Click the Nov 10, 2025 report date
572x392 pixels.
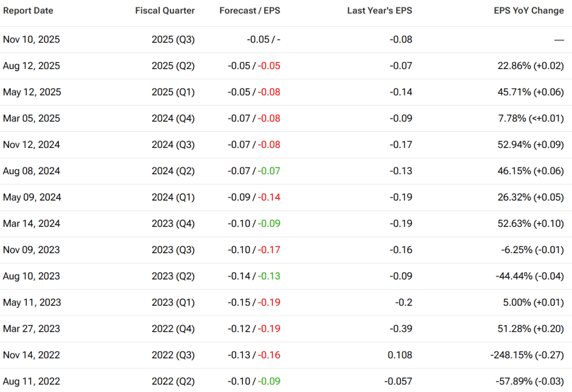31,40
